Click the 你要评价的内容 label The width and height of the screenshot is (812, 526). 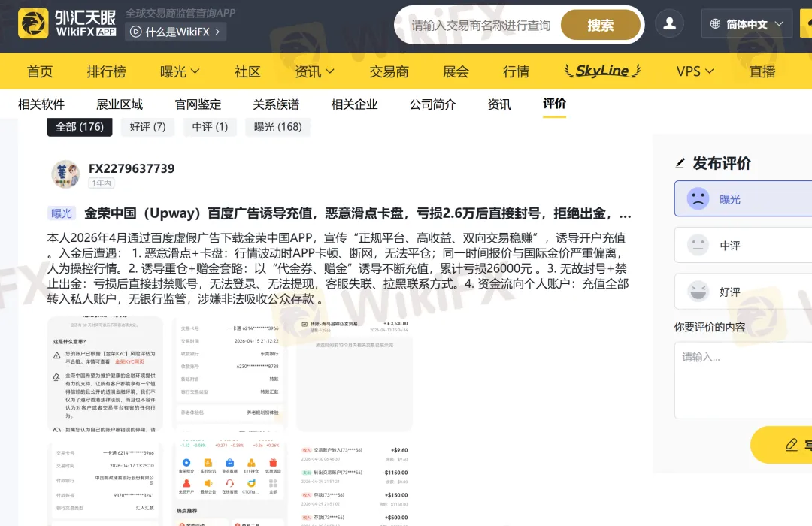(x=710, y=327)
